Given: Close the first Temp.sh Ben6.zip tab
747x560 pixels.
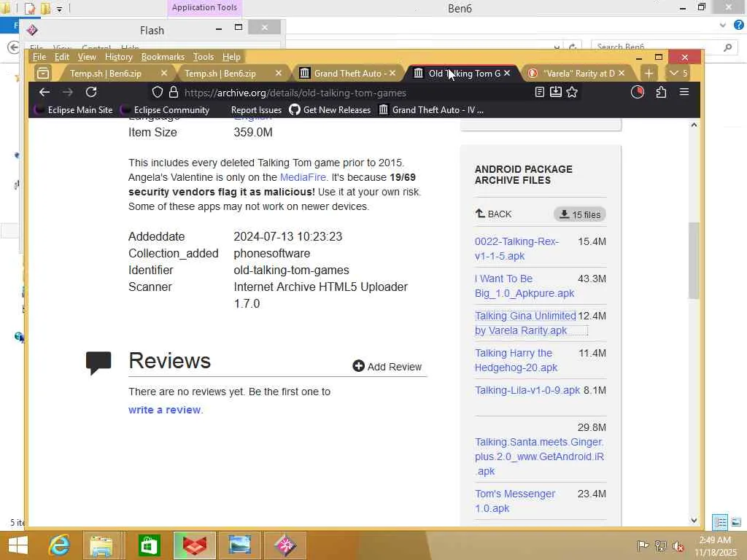Looking at the screenshot, I should (x=164, y=74).
